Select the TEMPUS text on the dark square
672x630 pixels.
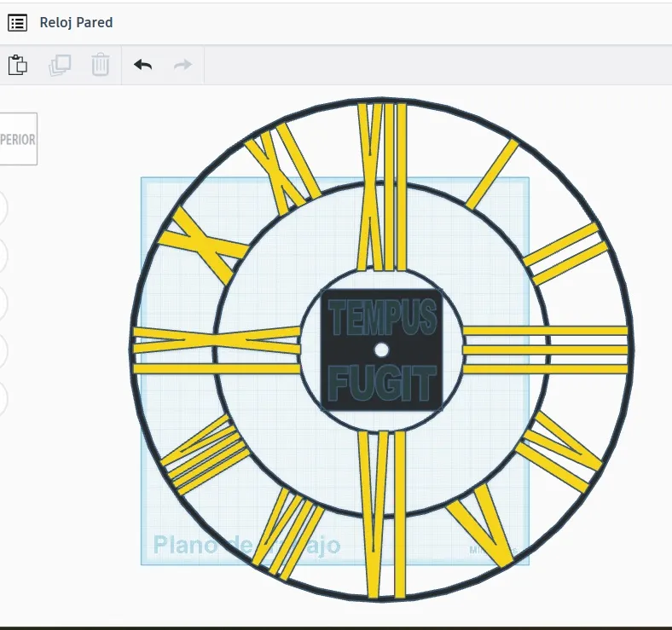point(383,317)
